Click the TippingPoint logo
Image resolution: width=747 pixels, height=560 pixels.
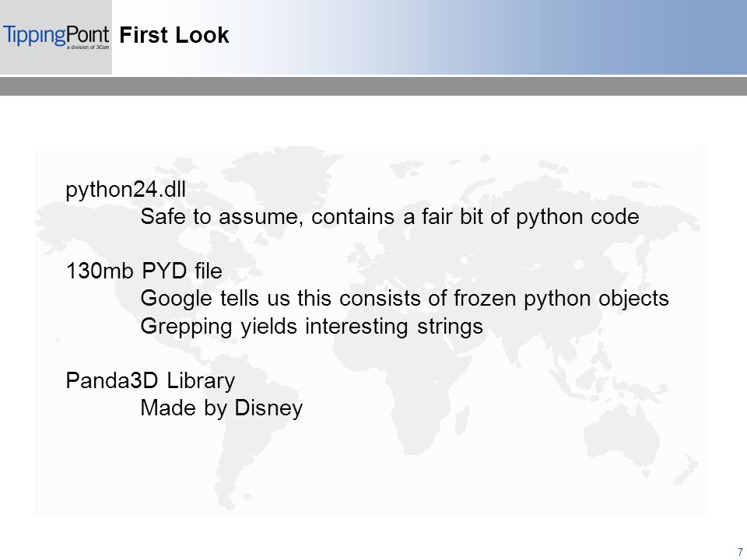point(56,37)
